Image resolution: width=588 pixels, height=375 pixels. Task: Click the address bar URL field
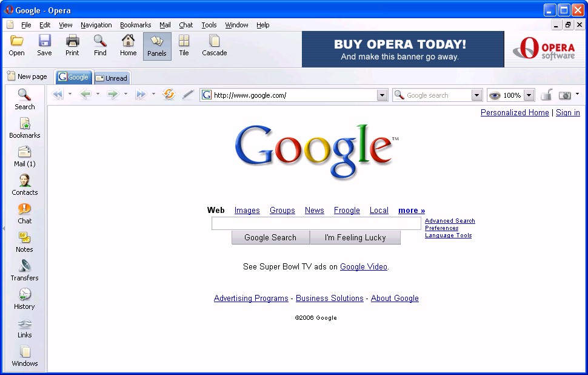point(295,95)
